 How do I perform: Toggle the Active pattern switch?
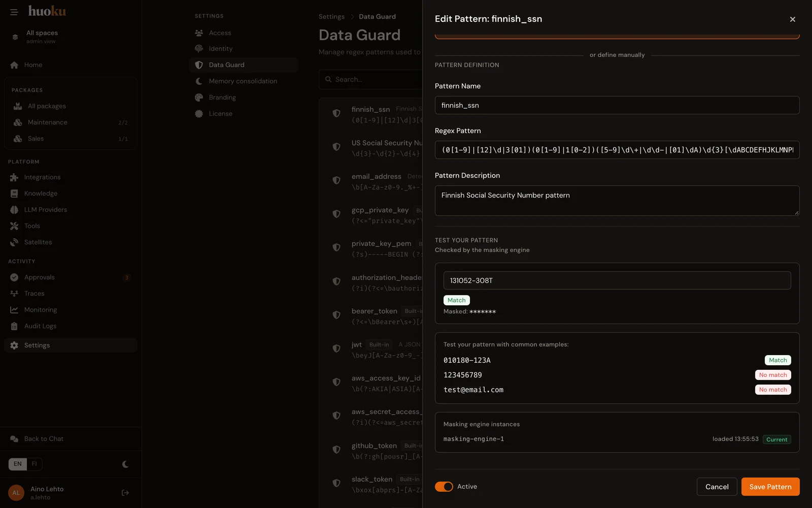point(444,487)
